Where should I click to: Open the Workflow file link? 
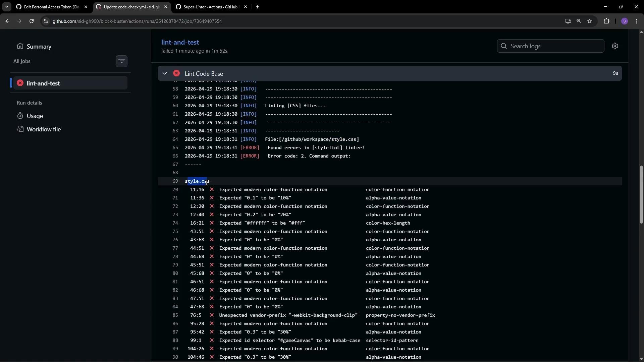(44, 129)
